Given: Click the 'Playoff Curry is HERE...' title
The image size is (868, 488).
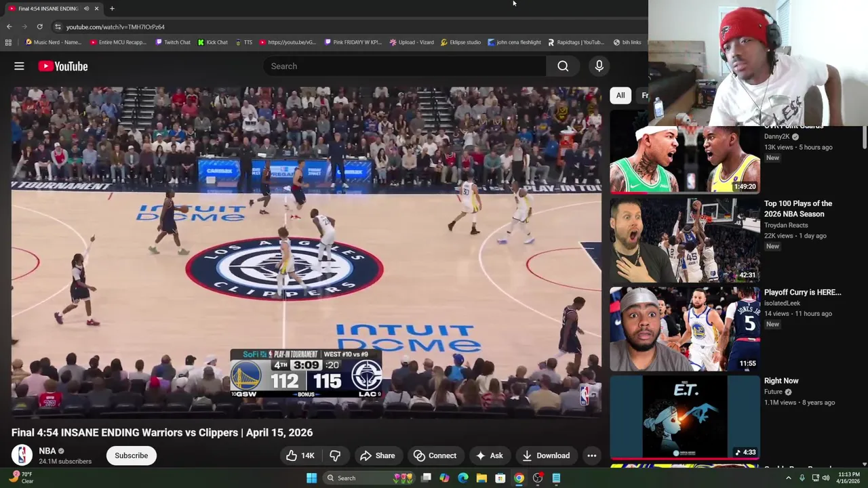Looking at the screenshot, I should 802,292.
